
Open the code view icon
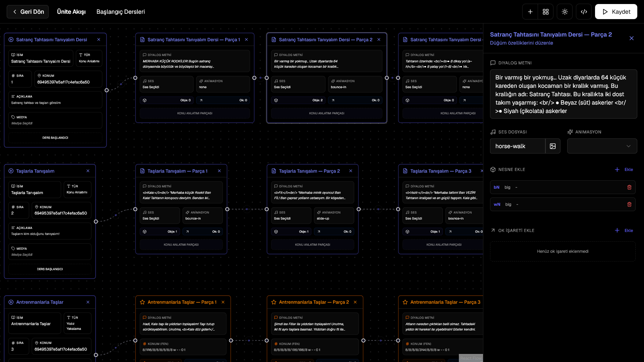click(x=584, y=12)
